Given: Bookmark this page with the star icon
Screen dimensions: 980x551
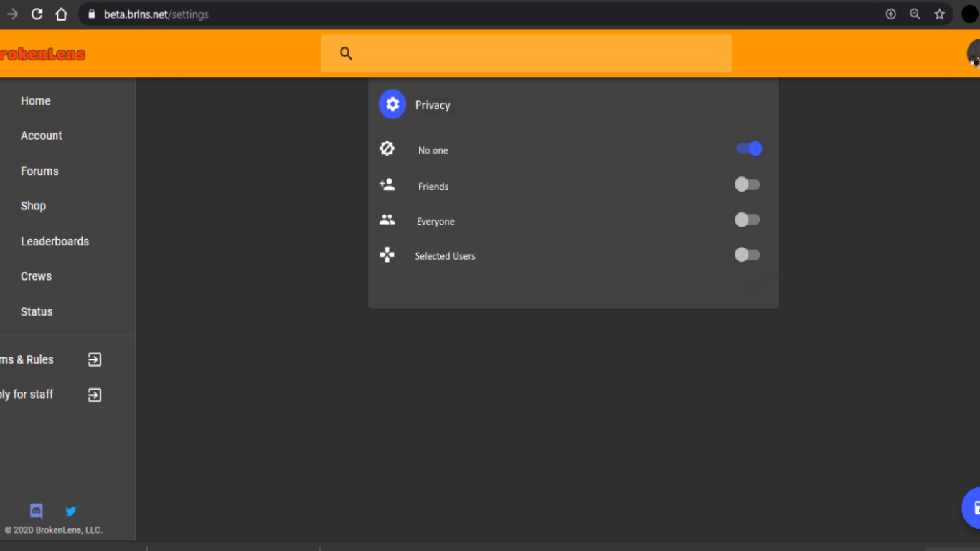Looking at the screenshot, I should pyautogui.click(x=939, y=14).
